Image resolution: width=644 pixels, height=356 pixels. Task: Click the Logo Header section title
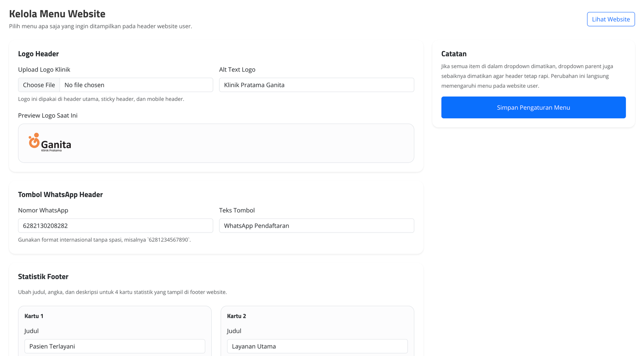38,54
